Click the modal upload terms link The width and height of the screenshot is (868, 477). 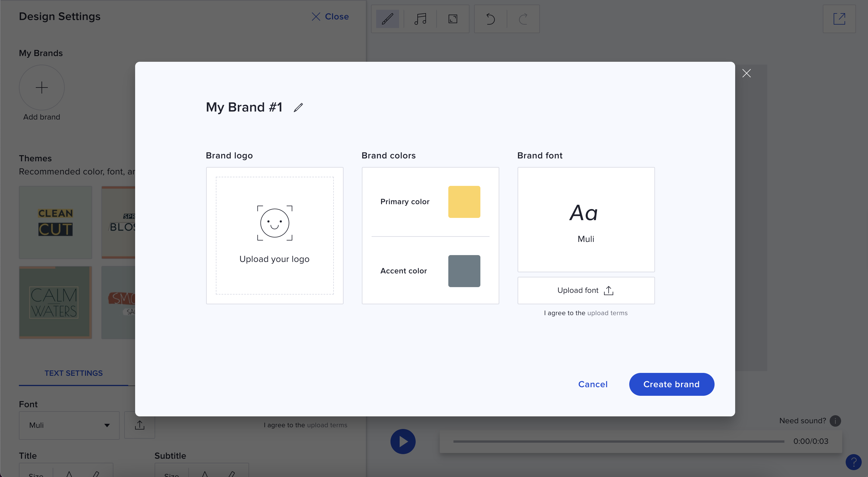coord(607,313)
